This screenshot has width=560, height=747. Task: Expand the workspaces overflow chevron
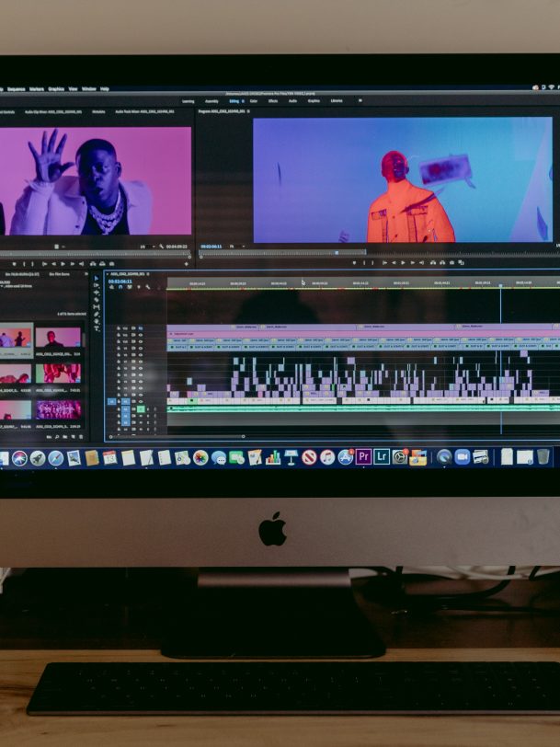pos(360,100)
